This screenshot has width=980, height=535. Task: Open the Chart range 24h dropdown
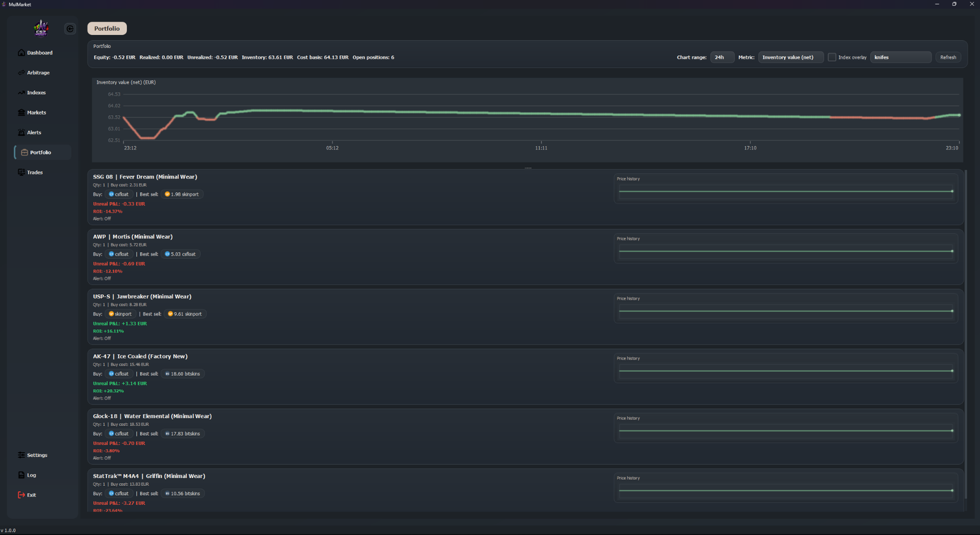(x=722, y=58)
